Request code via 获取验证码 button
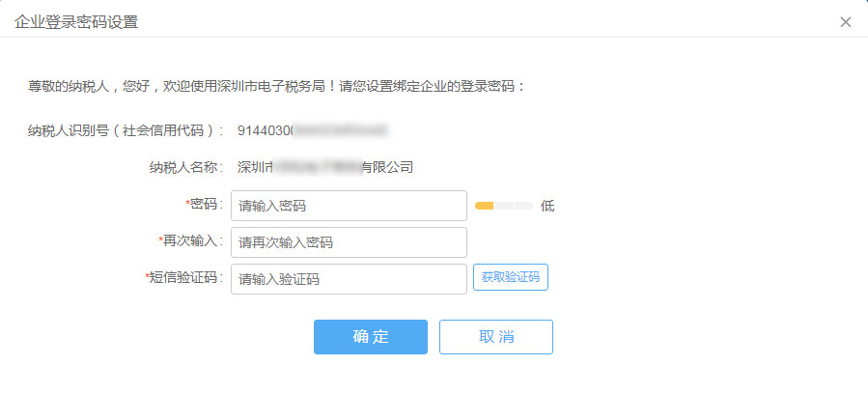The image size is (868, 394). point(511,277)
